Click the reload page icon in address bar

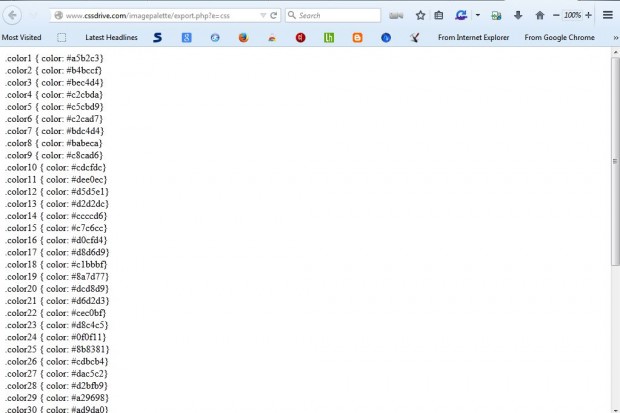[273, 15]
